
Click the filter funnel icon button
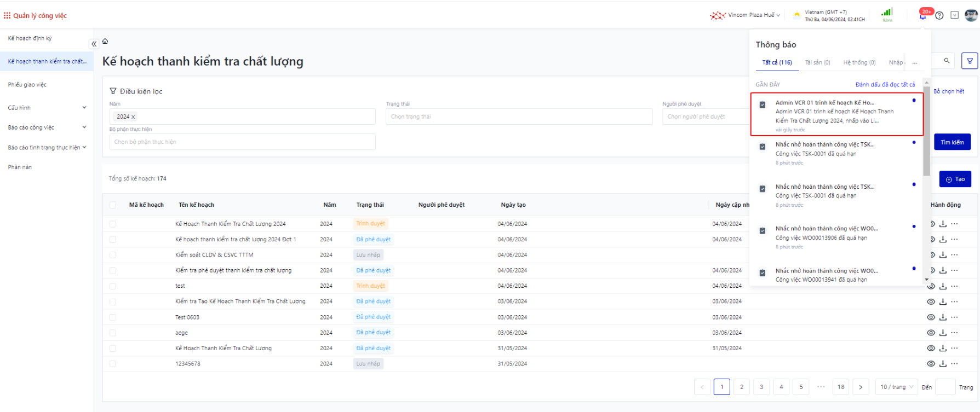[970, 61]
